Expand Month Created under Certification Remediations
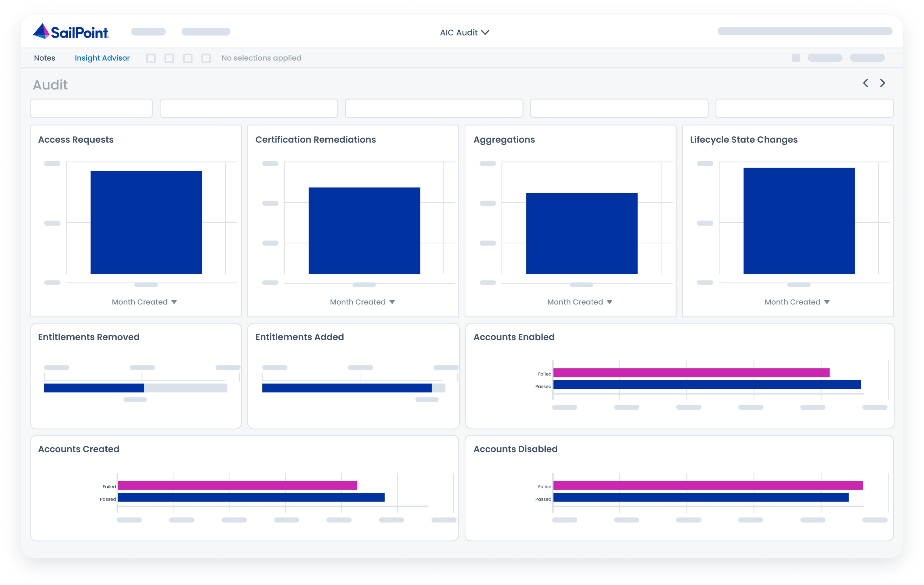 click(362, 302)
